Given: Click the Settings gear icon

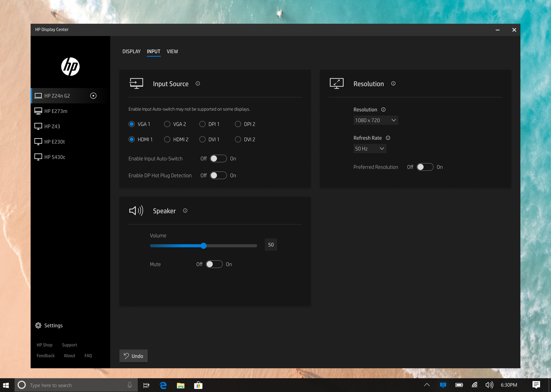Looking at the screenshot, I should (x=38, y=325).
